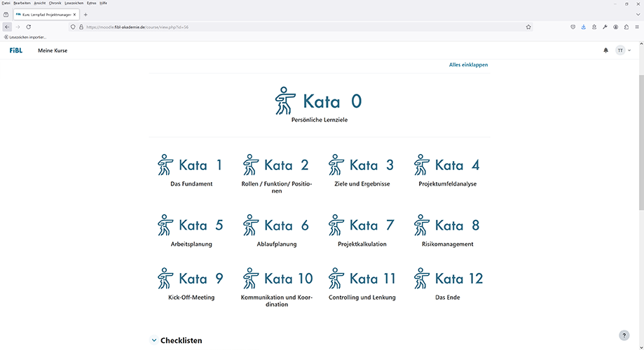Open the Lesezeichen menu
The height and width of the screenshot is (350, 644).
click(74, 3)
